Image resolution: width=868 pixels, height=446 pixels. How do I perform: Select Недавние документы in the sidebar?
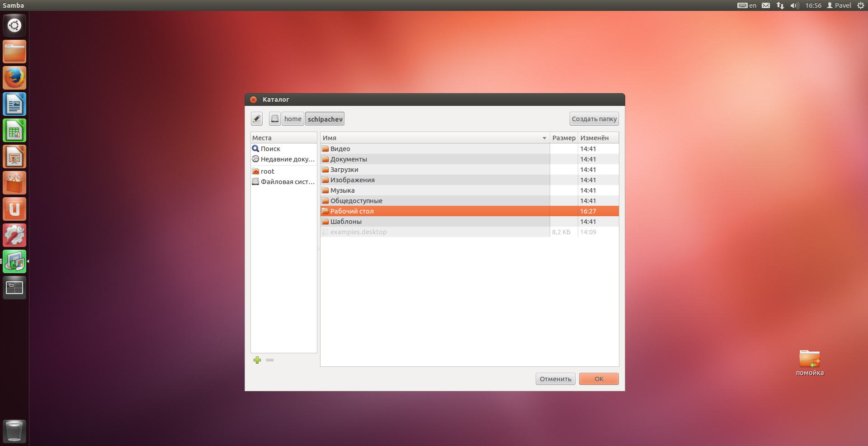coord(284,159)
